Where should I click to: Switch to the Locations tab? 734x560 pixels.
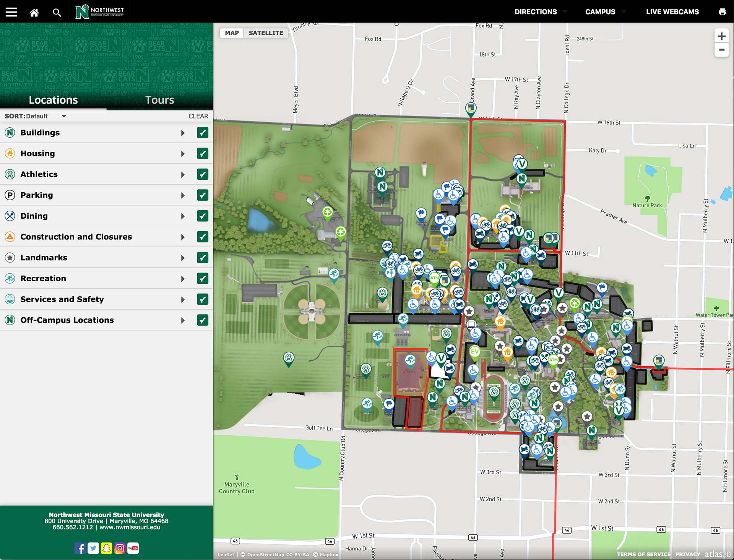(x=53, y=100)
